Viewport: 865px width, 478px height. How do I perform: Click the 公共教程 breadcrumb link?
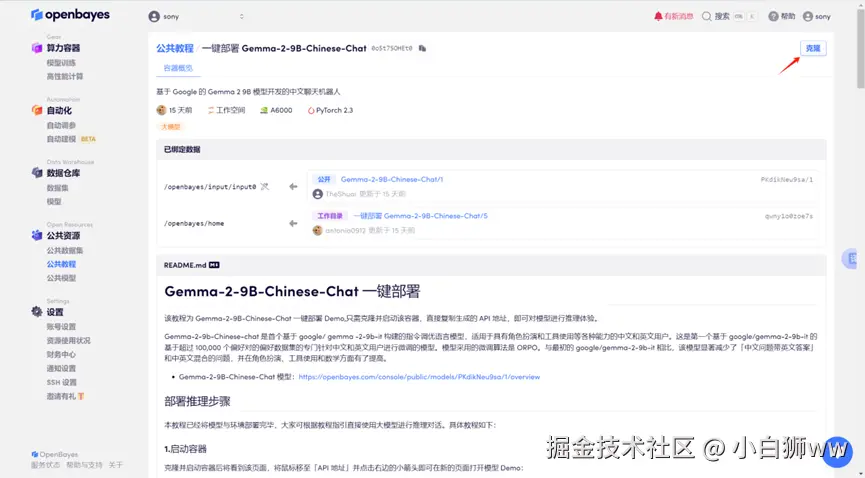click(x=175, y=49)
